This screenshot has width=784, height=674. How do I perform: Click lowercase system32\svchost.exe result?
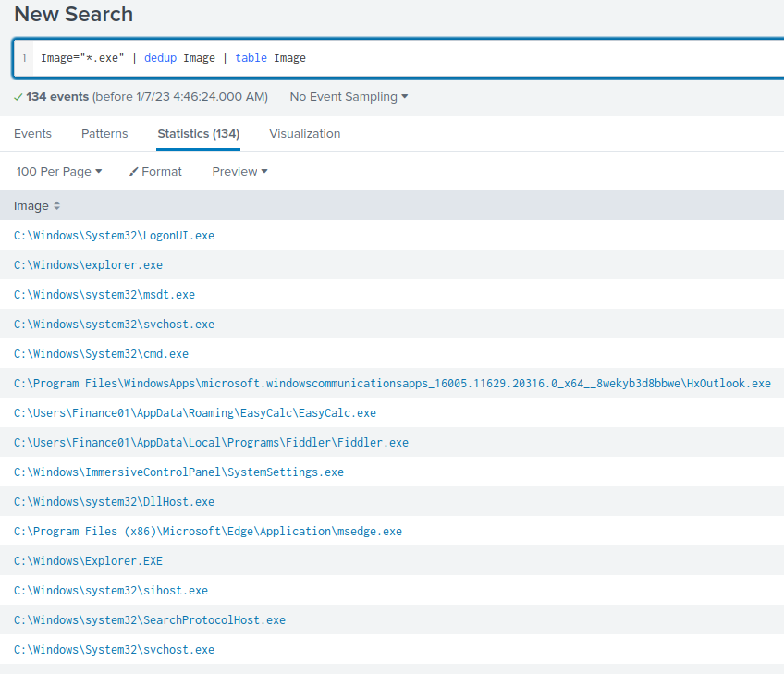coord(114,324)
